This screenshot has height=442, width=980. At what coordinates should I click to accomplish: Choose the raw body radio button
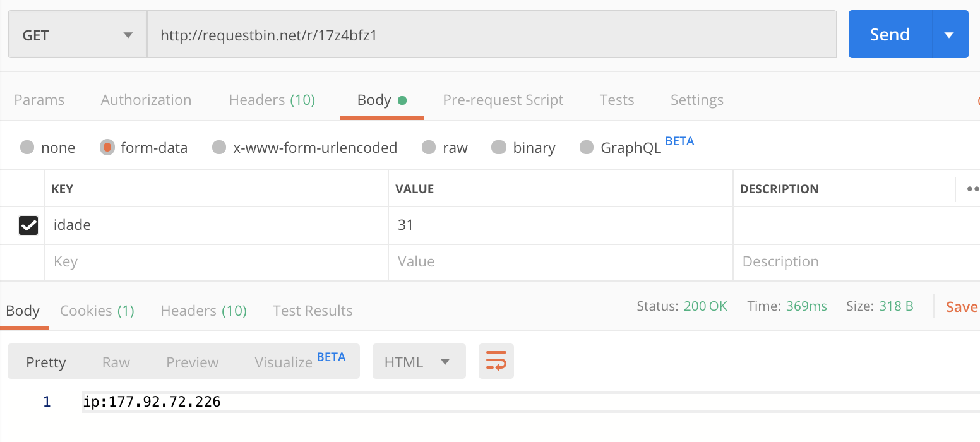click(429, 148)
